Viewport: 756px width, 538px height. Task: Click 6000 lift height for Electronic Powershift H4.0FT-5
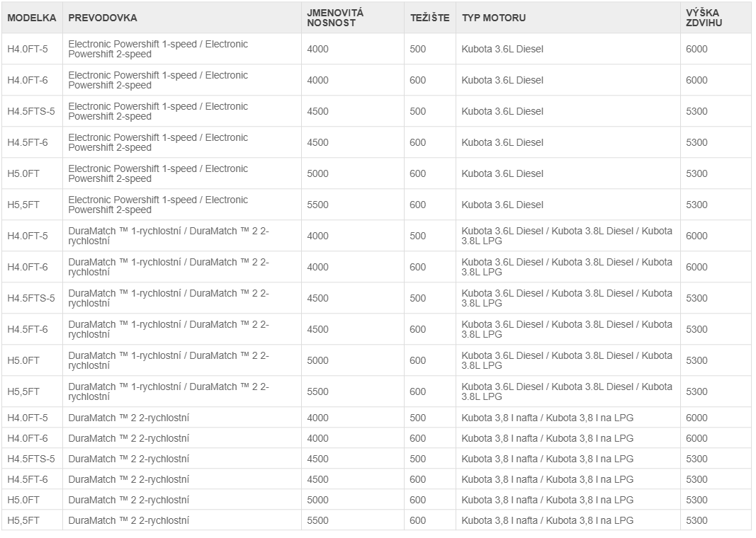pos(696,49)
